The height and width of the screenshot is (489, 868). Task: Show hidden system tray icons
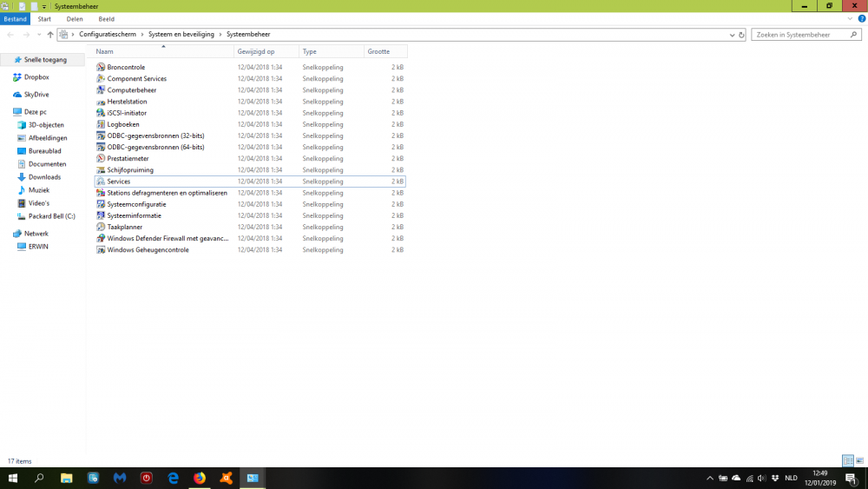point(710,478)
